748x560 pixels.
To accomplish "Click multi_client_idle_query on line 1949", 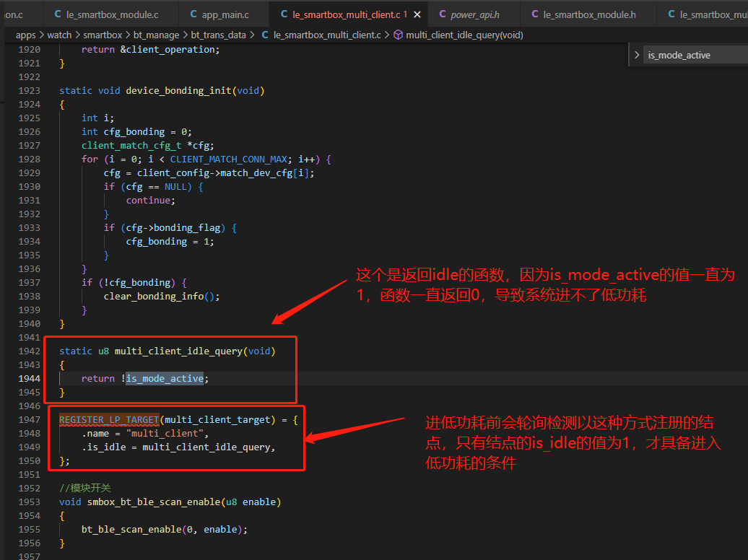I will point(206,447).
